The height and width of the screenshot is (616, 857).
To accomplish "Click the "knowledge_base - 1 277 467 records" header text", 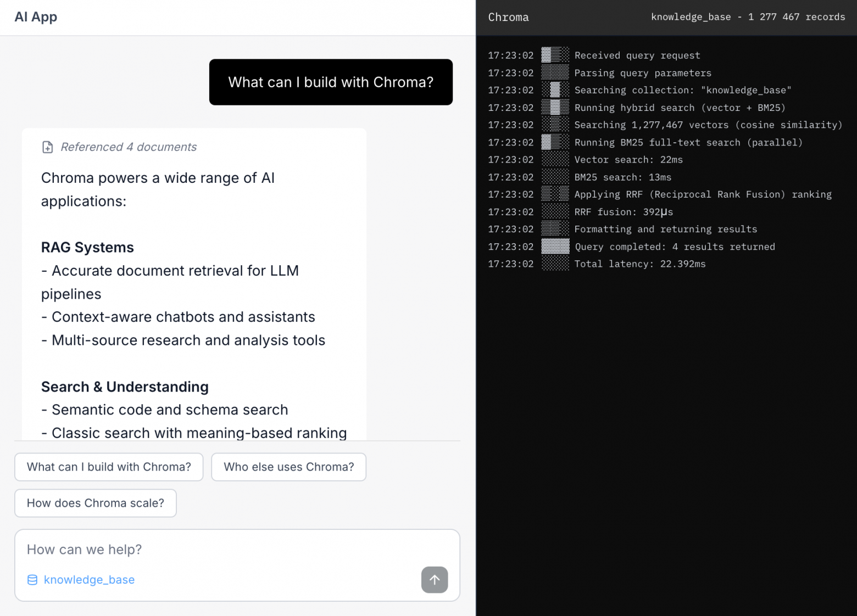I will pos(748,17).
